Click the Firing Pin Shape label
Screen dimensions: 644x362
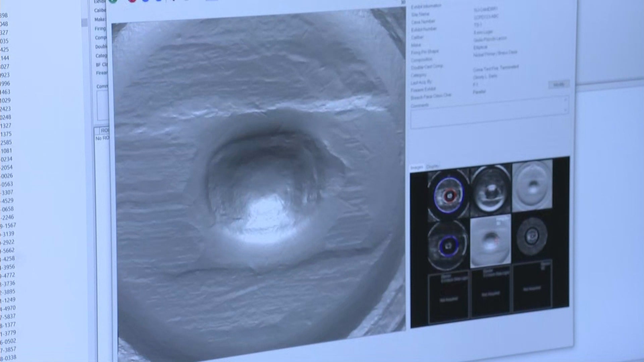[425, 52]
